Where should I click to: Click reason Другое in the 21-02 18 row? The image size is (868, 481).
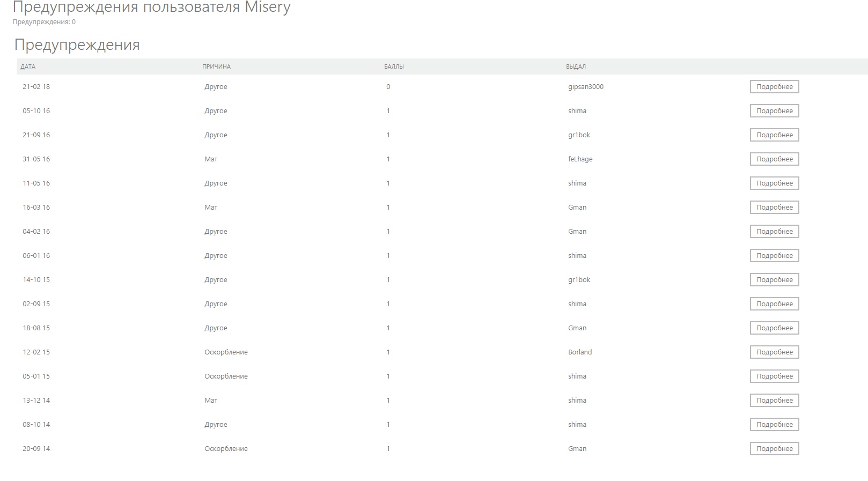[216, 87]
